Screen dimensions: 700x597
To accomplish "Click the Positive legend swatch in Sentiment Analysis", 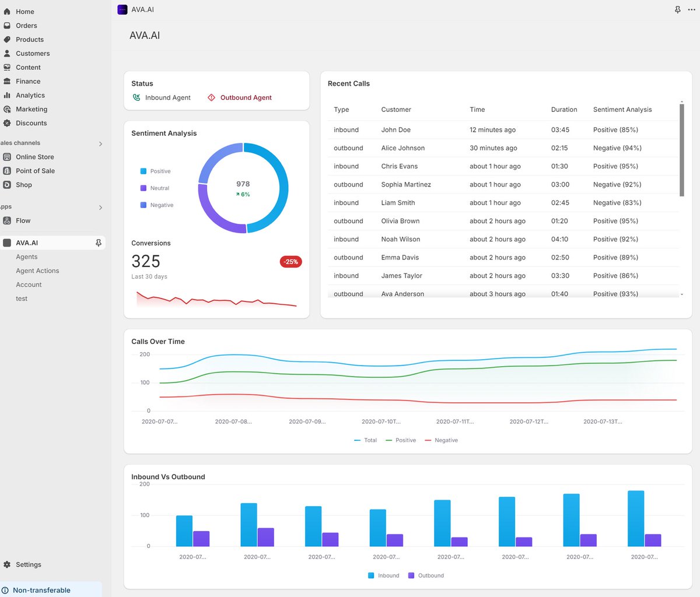I will (143, 171).
